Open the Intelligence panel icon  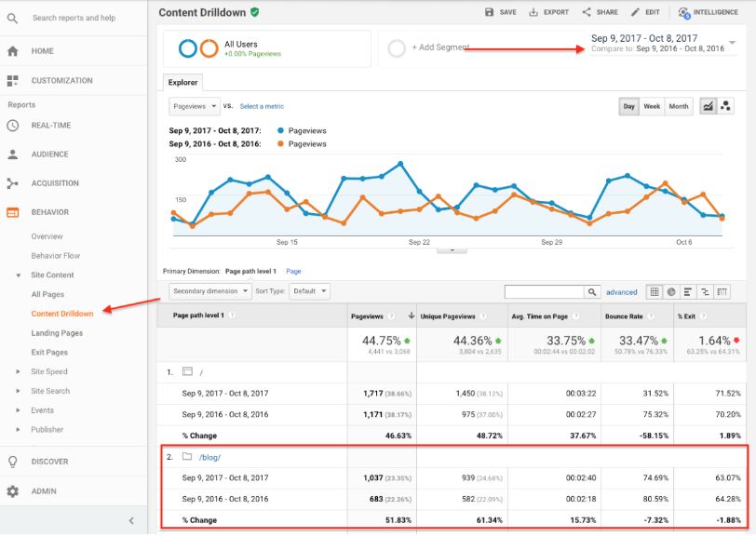[683, 12]
